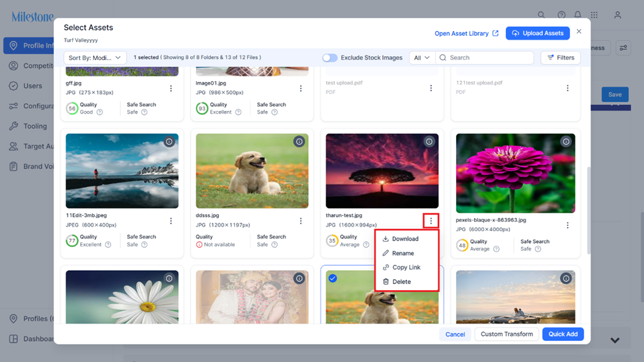Click the quality help icon for Image01.jpg

point(238,112)
